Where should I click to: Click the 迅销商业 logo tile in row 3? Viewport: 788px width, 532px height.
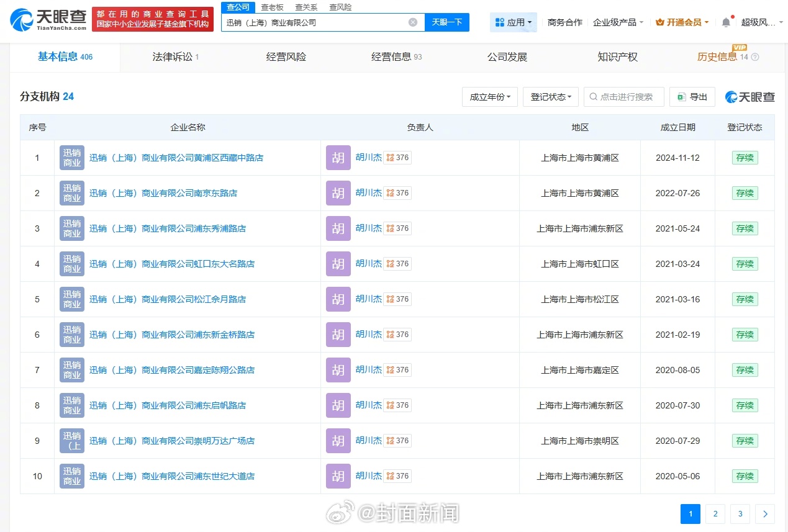72,228
